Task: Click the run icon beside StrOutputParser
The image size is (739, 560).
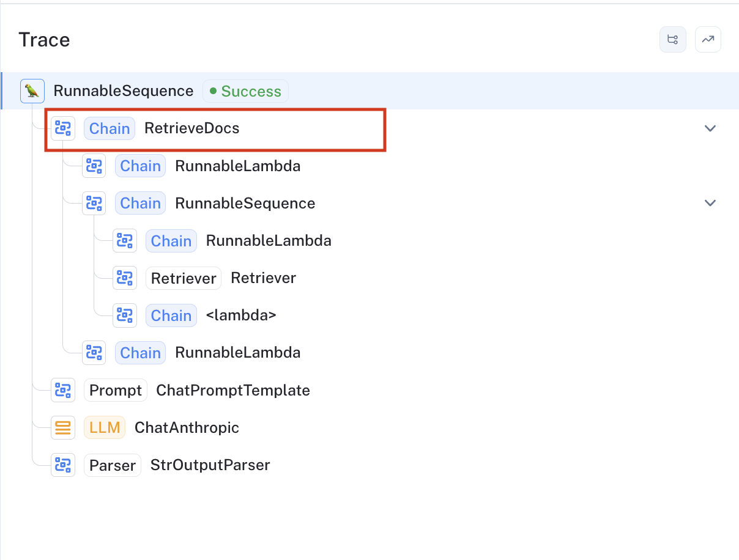Action: coord(63,465)
